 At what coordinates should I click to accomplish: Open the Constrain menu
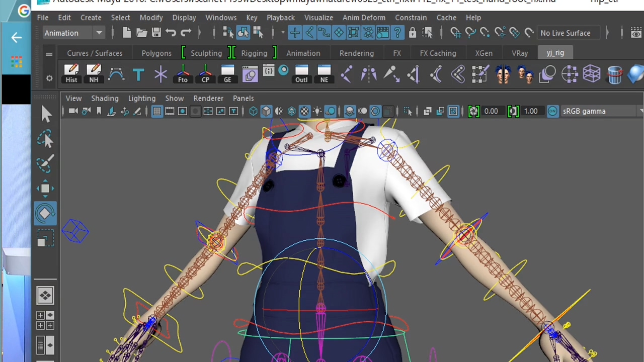pos(411,17)
